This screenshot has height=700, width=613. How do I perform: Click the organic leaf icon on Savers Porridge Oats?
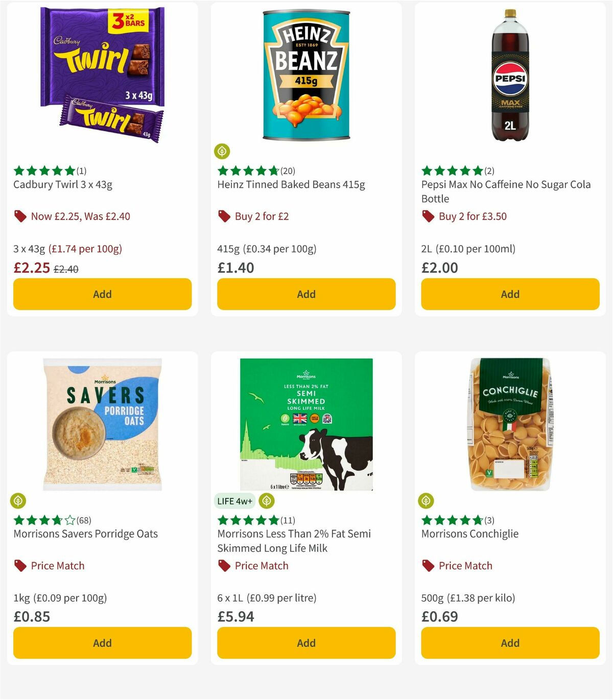pos(18,501)
